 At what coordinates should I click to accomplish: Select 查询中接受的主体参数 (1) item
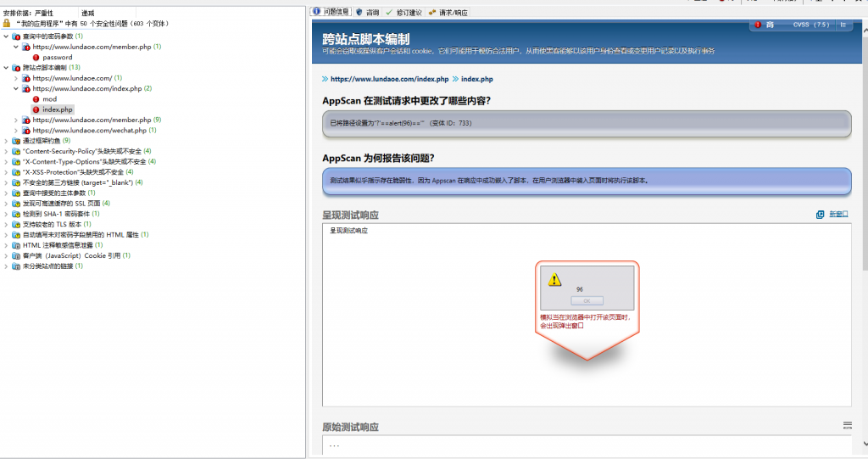coord(58,193)
